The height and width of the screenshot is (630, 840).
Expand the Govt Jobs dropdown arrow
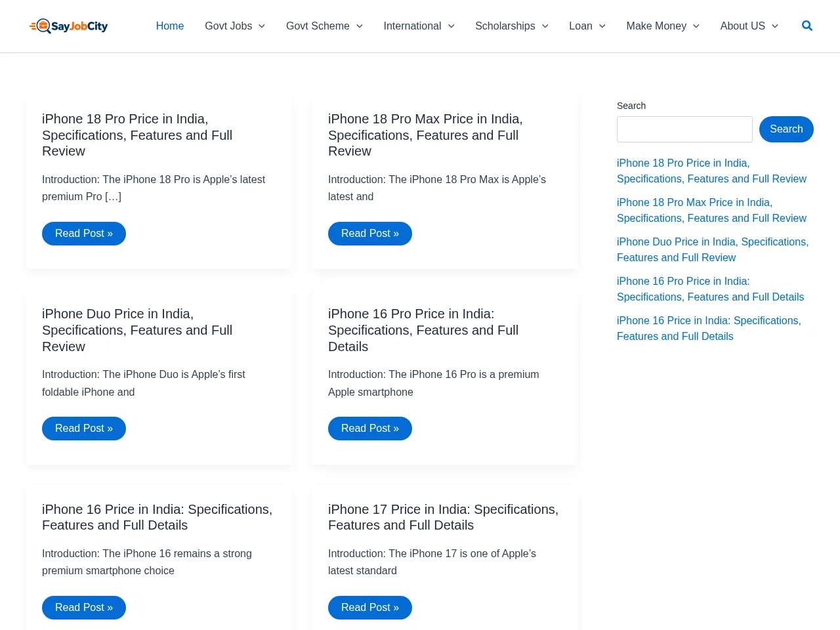(262, 26)
